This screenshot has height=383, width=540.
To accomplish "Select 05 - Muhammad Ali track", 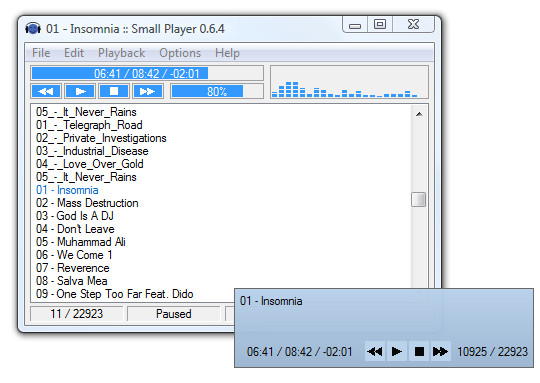I will [x=81, y=242].
